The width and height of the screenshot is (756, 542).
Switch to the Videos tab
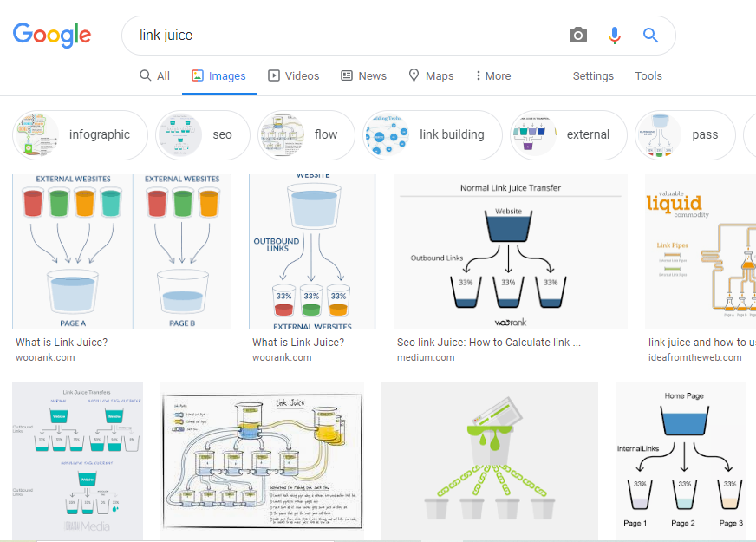(294, 75)
